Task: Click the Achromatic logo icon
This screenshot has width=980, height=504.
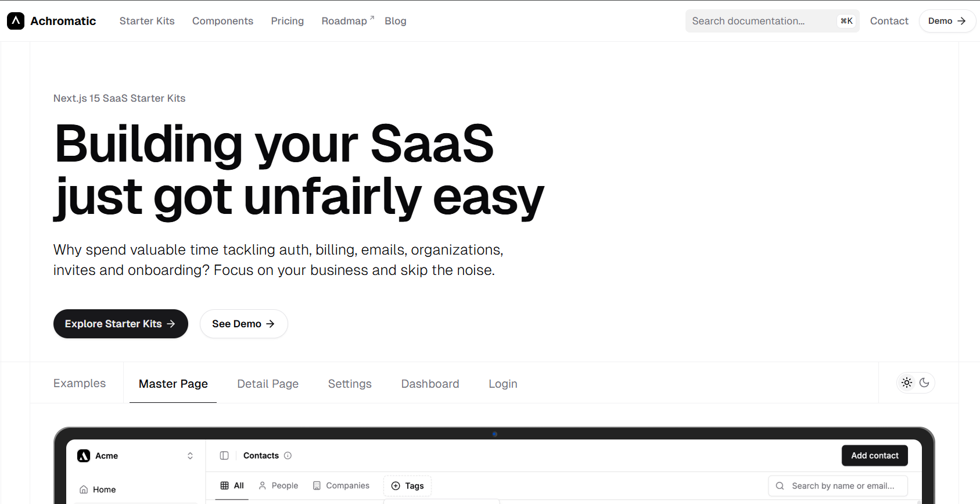Action: tap(16, 21)
